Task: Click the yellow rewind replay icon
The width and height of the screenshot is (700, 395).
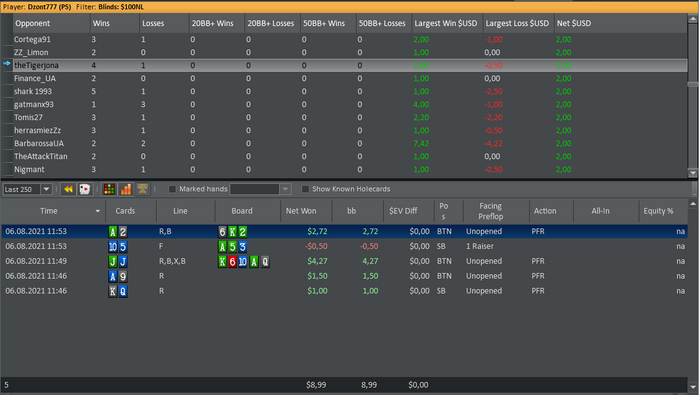Action: pos(68,189)
